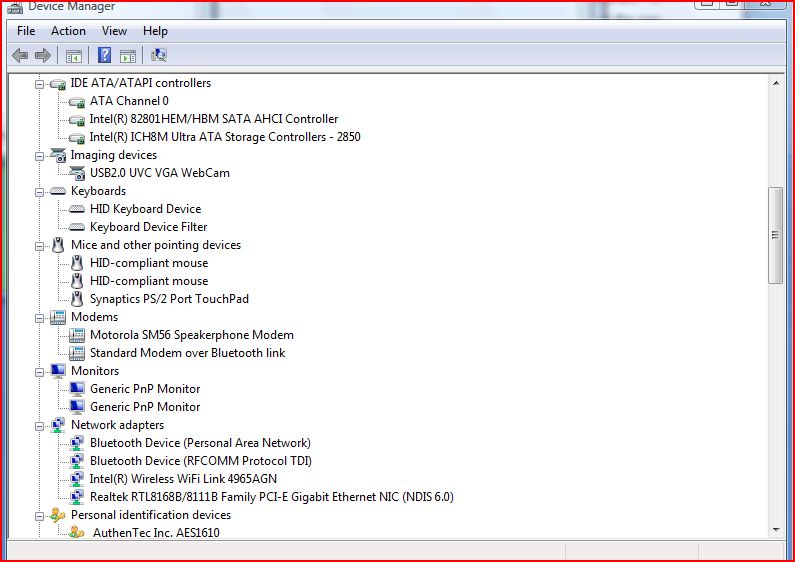Image resolution: width=795 pixels, height=562 pixels.
Task: Click the Device Manager title bar icon
Action: pos(15,7)
